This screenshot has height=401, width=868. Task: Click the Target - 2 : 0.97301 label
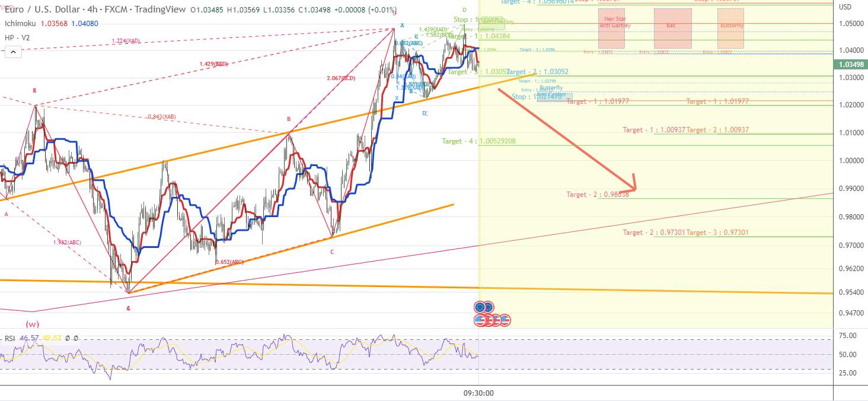point(654,233)
